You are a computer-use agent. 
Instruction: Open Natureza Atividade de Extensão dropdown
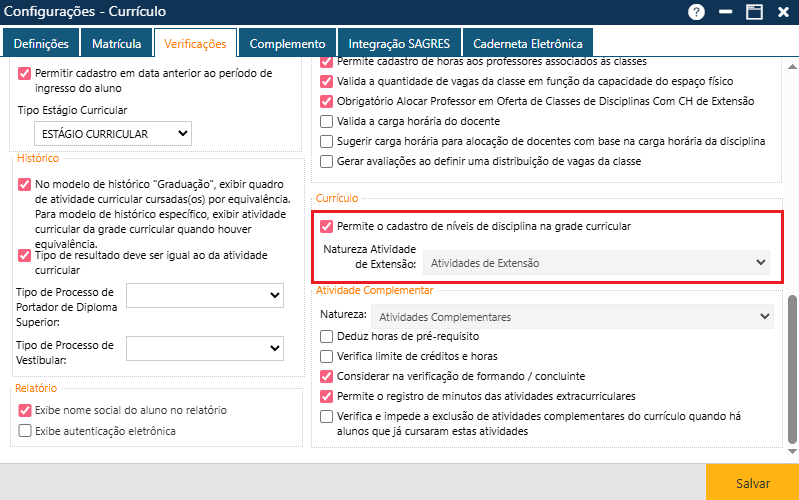pyautogui.click(x=596, y=262)
